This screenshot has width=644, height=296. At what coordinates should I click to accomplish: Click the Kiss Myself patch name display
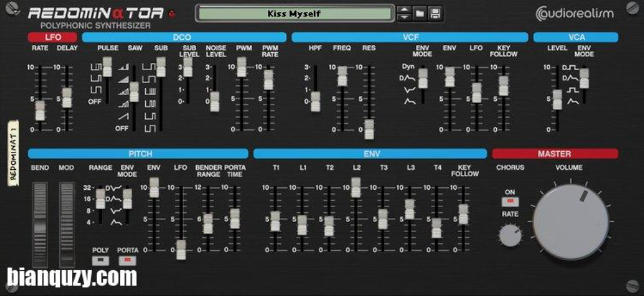(294, 14)
